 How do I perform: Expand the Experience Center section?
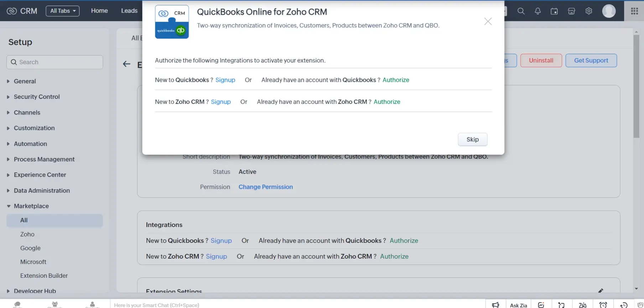coord(40,175)
